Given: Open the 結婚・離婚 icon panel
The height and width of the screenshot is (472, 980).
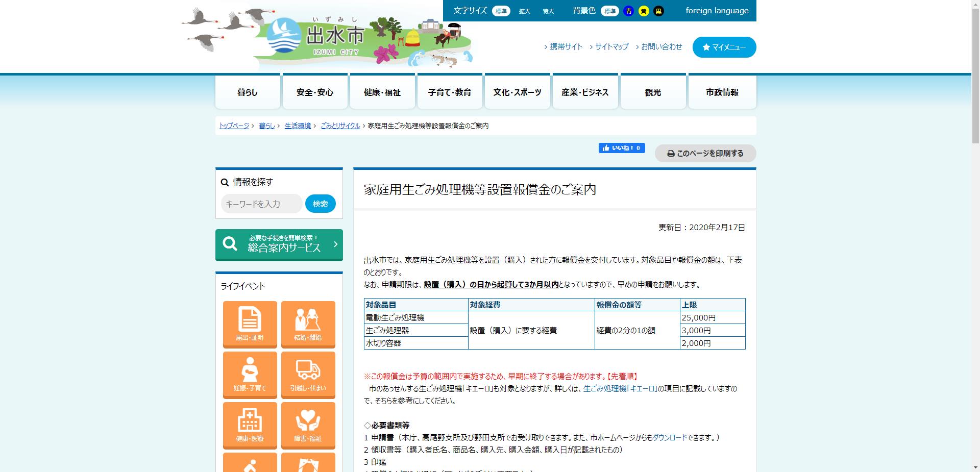Looking at the screenshot, I should click(308, 324).
